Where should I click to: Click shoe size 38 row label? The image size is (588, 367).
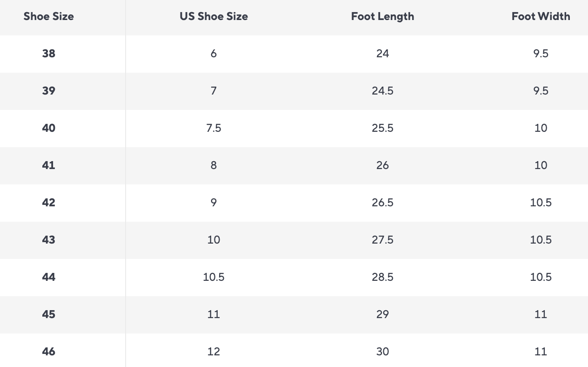[x=48, y=54]
